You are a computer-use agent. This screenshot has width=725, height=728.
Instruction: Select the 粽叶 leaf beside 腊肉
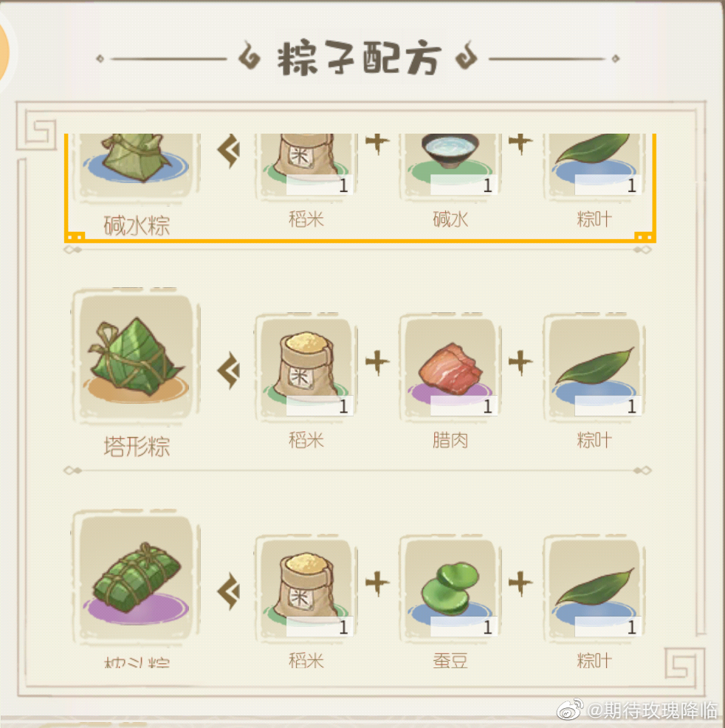coord(594,368)
